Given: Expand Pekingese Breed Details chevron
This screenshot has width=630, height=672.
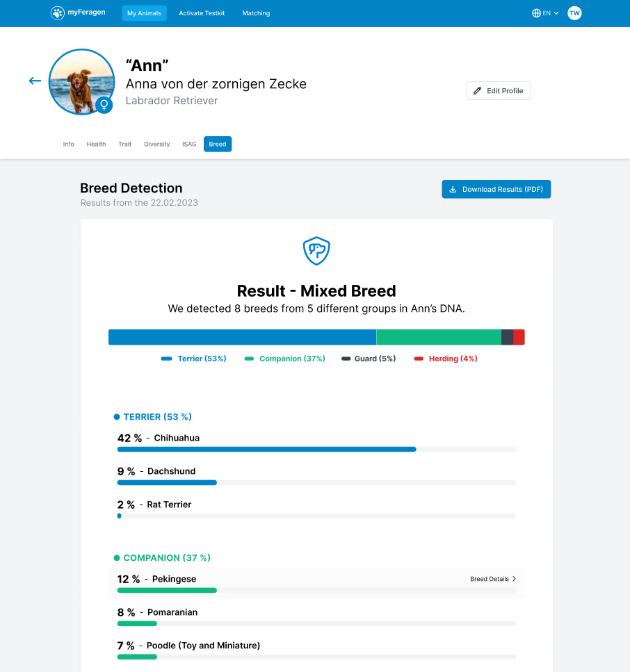Looking at the screenshot, I should pos(515,579).
